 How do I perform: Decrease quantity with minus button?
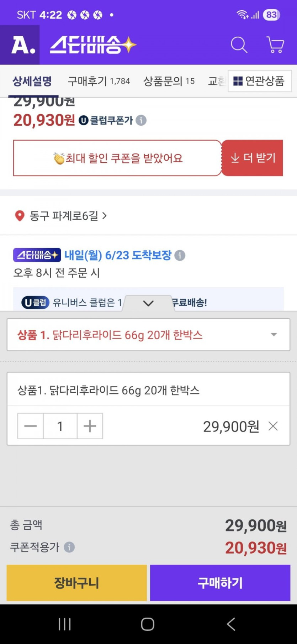pyautogui.click(x=31, y=426)
